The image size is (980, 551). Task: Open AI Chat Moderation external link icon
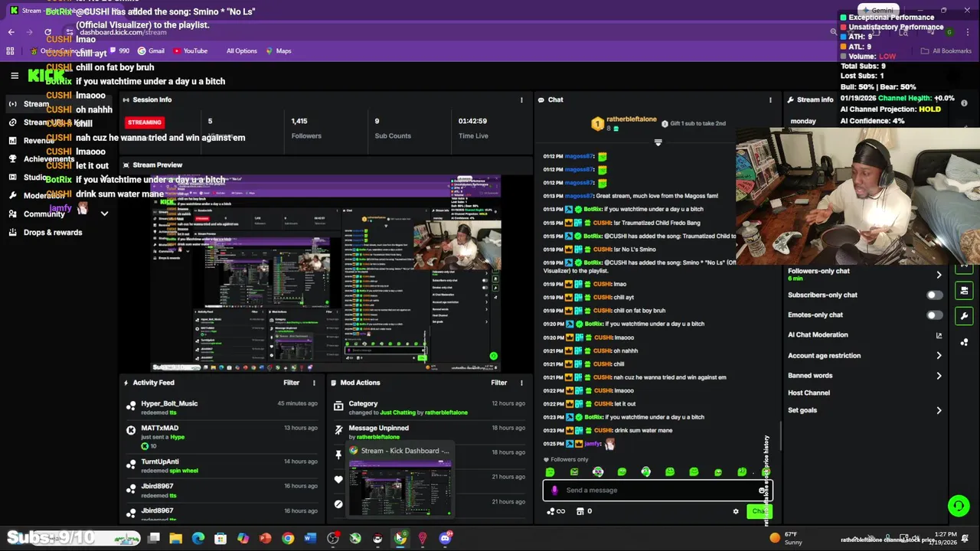click(x=939, y=335)
